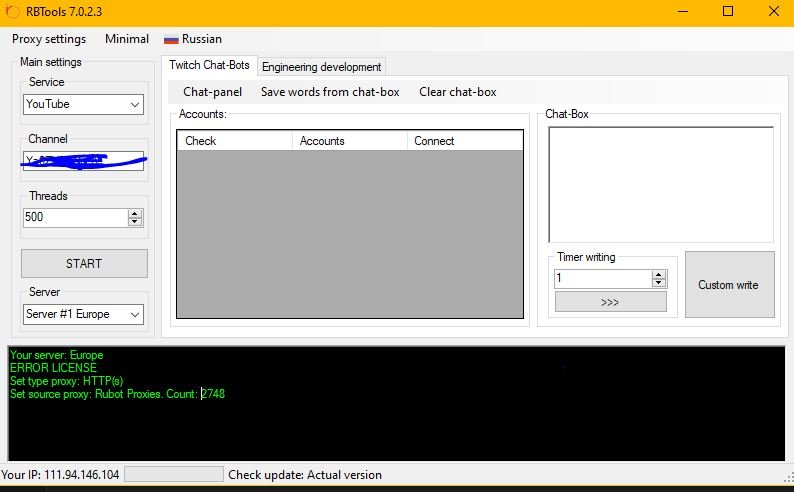Click the >>> timer send button

(x=610, y=302)
